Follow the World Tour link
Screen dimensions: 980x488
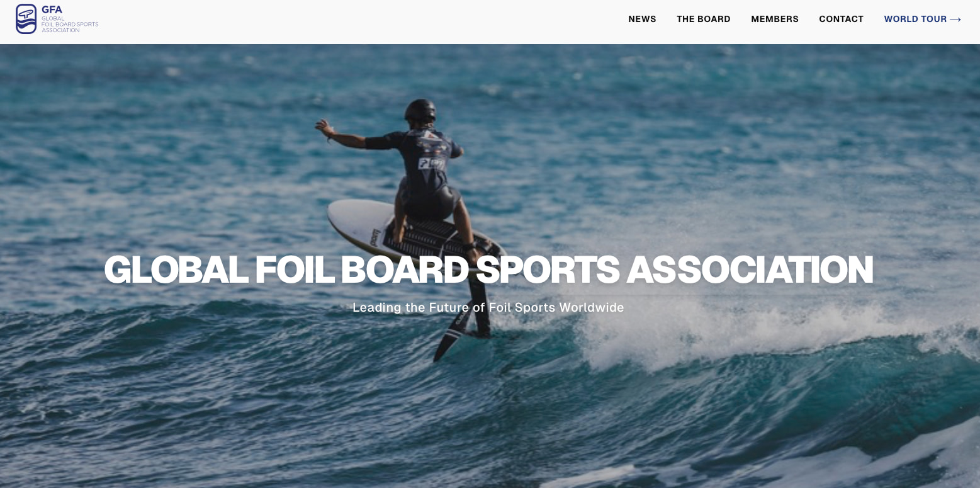(x=922, y=19)
